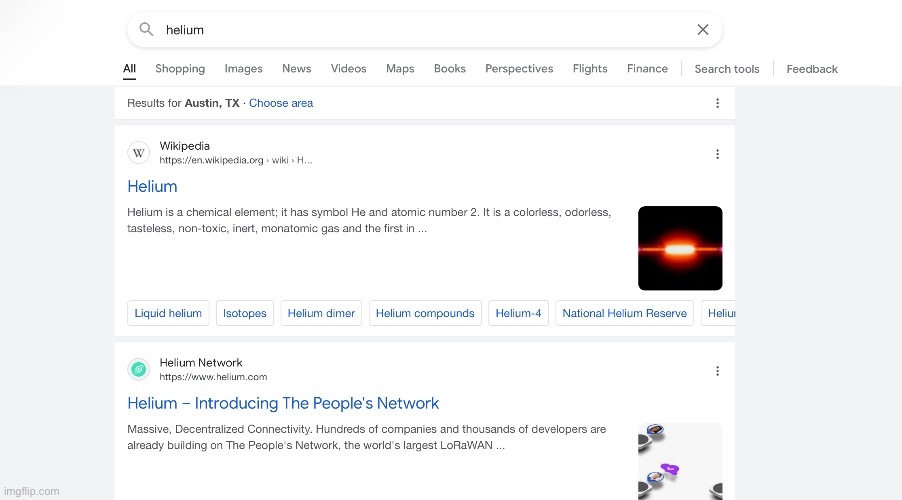The width and height of the screenshot is (902, 500).
Task: Select the Isotopes related chip
Action: click(x=245, y=313)
